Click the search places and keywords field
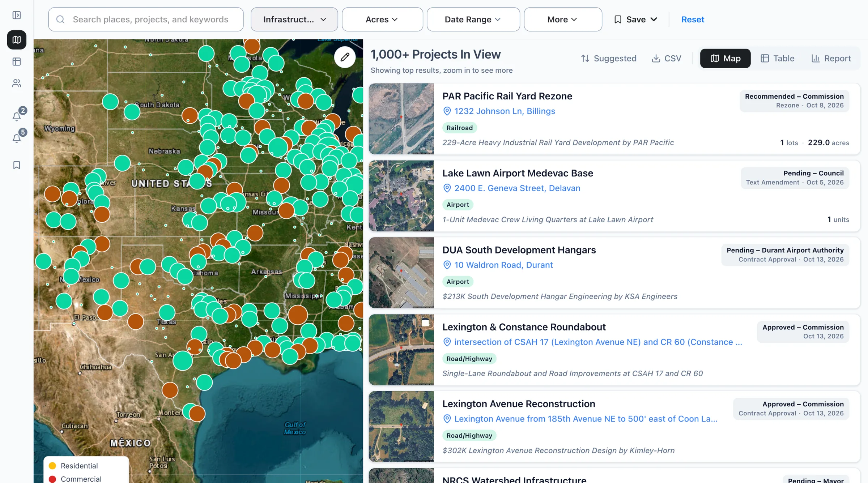868x483 pixels. click(146, 20)
